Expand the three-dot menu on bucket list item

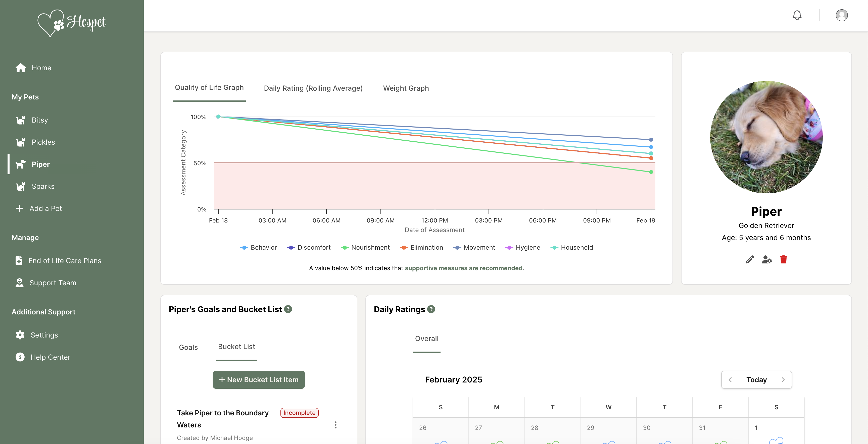(x=336, y=424)
